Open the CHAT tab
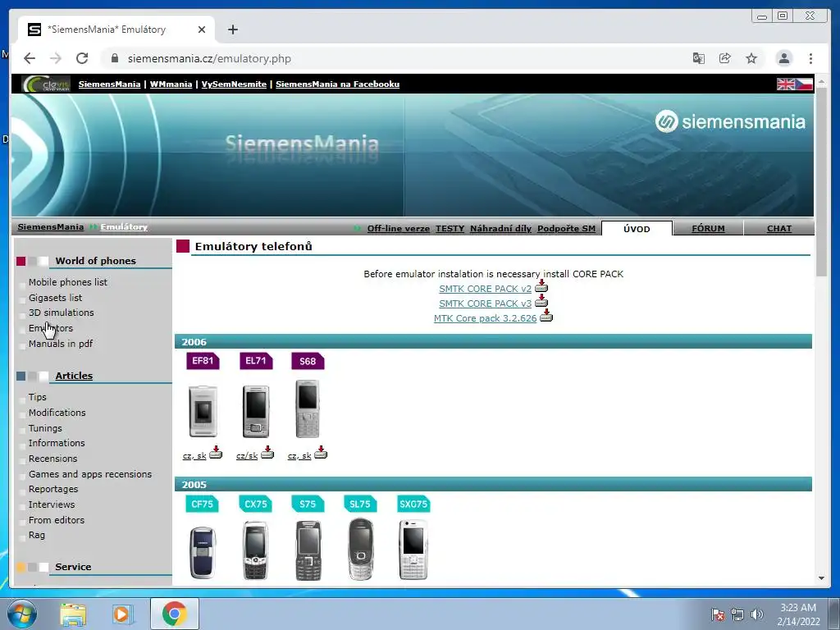The width and height of the screenshot is (840, 630). click(x=779, y=229)
